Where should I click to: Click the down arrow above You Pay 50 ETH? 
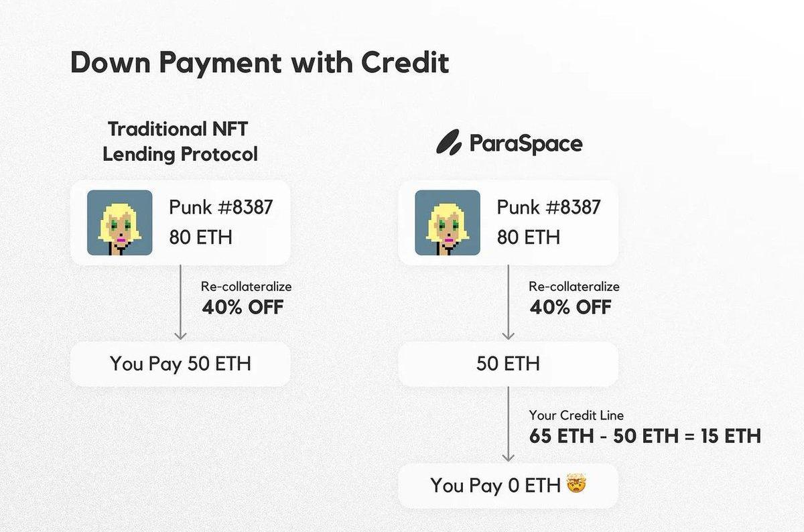pyautogui.click(x=180, y=302)
